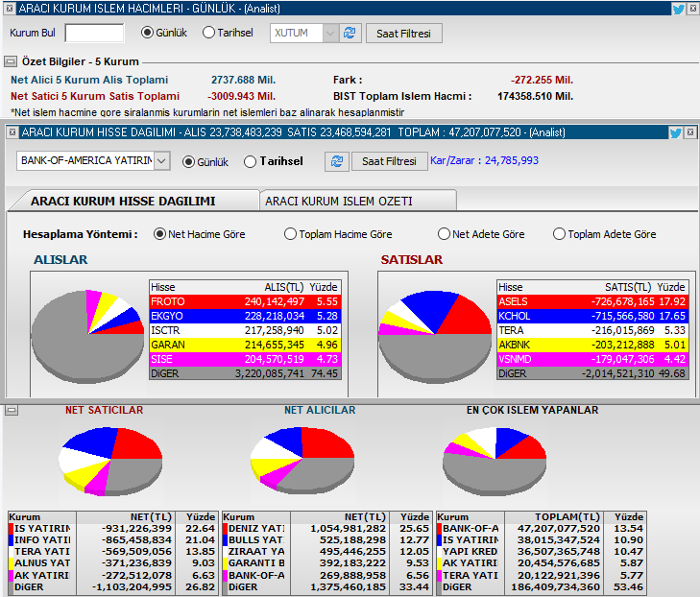Click Twitter icon in Hisse Dagilimi title bar
This screenshot has height=597, width=700.
tap(675, 132)
